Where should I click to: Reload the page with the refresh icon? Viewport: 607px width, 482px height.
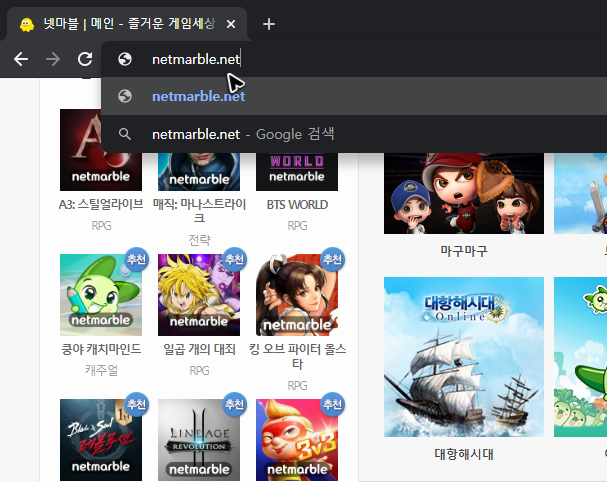[85, 59]
